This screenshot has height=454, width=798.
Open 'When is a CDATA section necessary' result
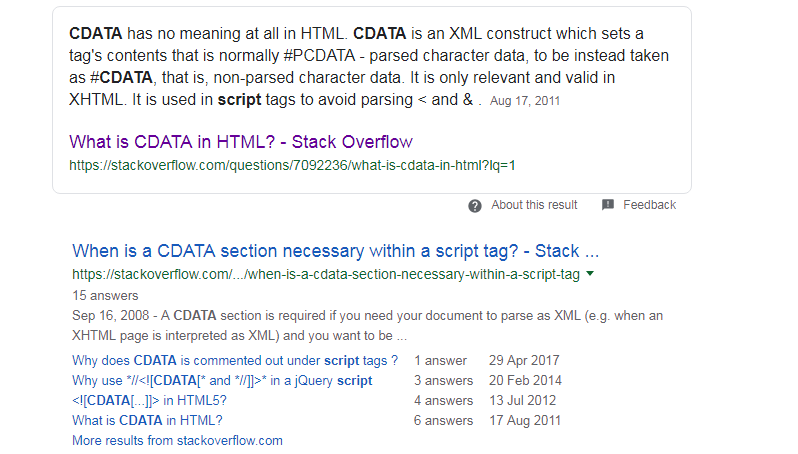coord(335,251)
